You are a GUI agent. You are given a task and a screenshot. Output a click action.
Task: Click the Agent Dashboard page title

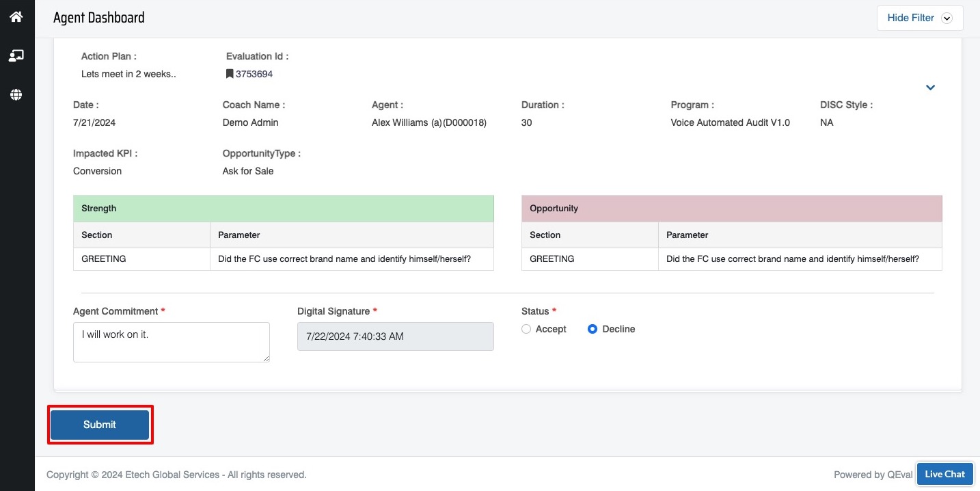pyautogui.click(x=99, y=18)
